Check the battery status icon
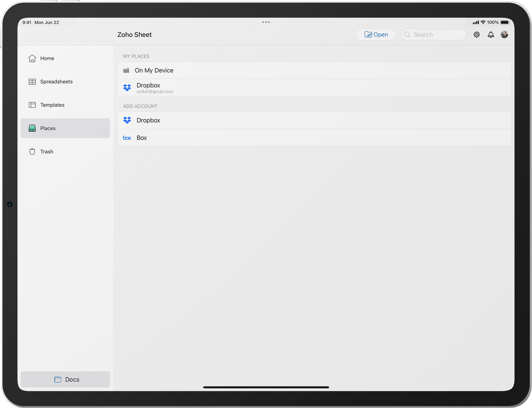 pyautogui.click(x=505, y=22)
